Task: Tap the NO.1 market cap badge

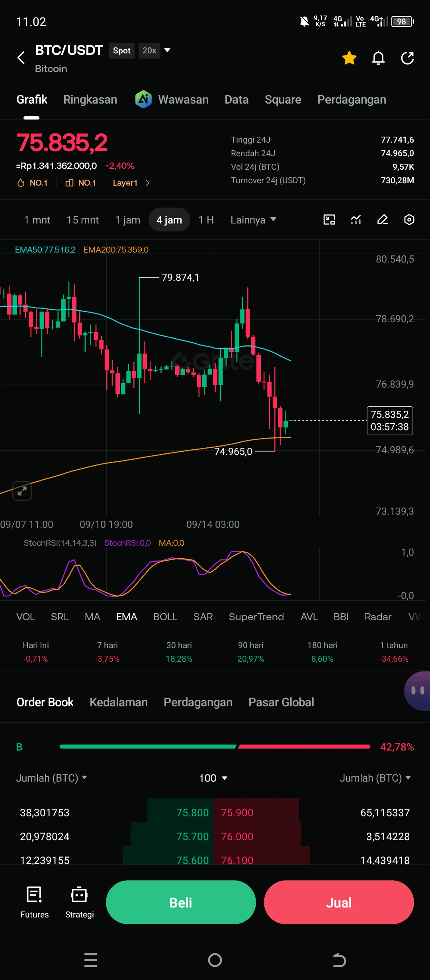Action: pyautogui.click(x=81, y=183)
